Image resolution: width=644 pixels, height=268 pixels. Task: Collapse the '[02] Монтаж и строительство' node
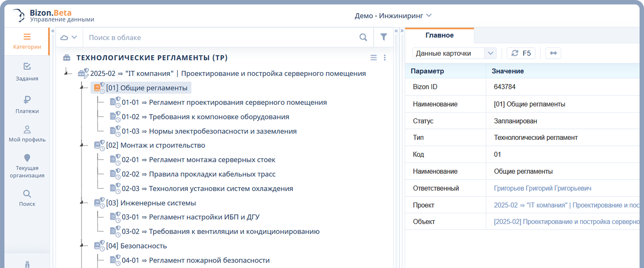point(82,145)
